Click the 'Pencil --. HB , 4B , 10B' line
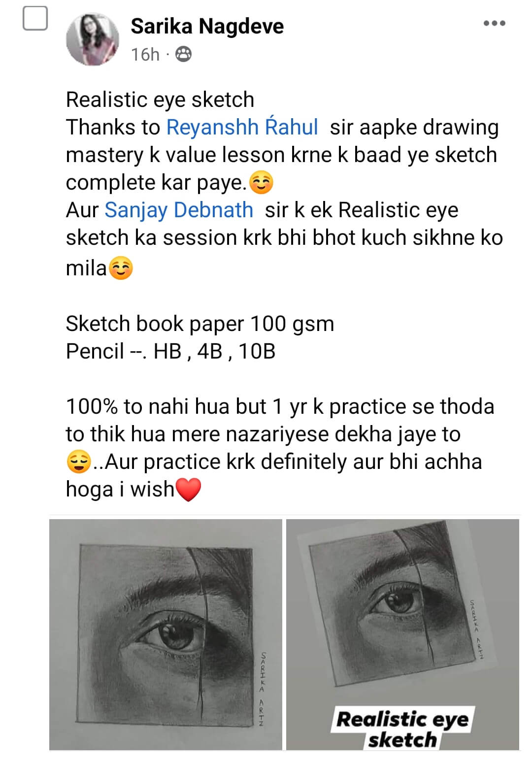The height and width of the screenshot is (759, 532). pyautogui.click(x=170, y=351)
